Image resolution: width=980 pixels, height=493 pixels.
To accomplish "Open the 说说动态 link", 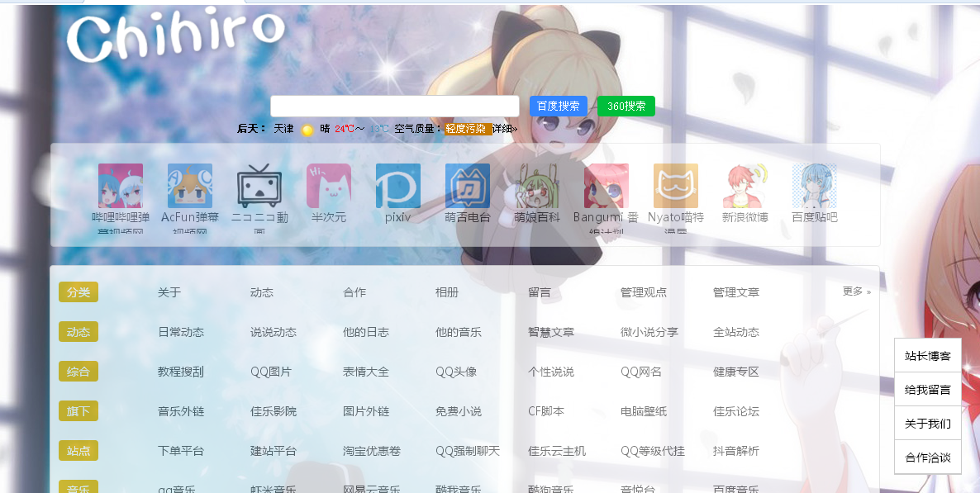I will pyautogui.click(x=274, y=332).
